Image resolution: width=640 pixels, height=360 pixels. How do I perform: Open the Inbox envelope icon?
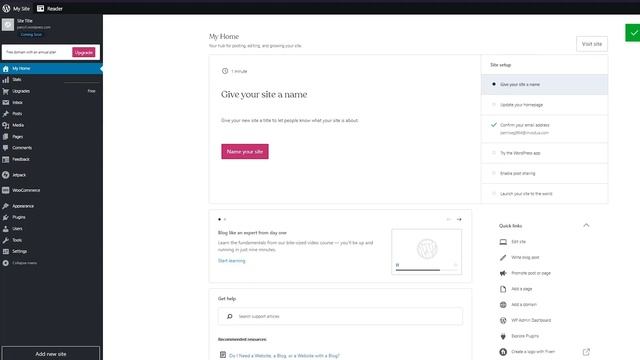coord(6,102)
